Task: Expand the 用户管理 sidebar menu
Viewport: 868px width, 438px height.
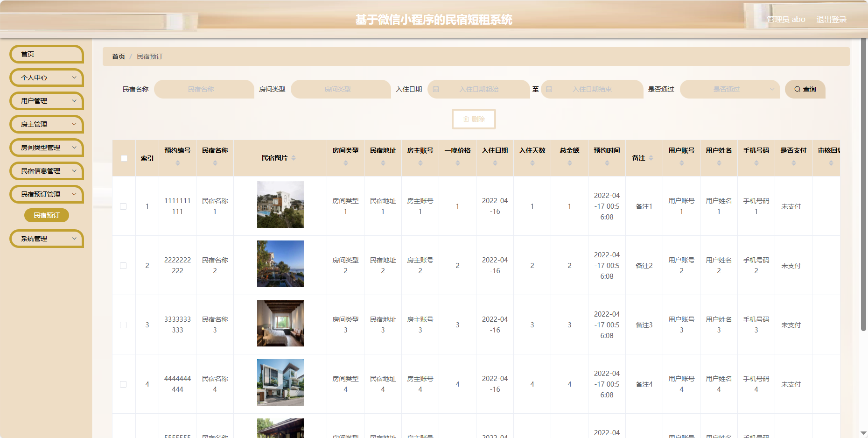Action: click(47, 101)
